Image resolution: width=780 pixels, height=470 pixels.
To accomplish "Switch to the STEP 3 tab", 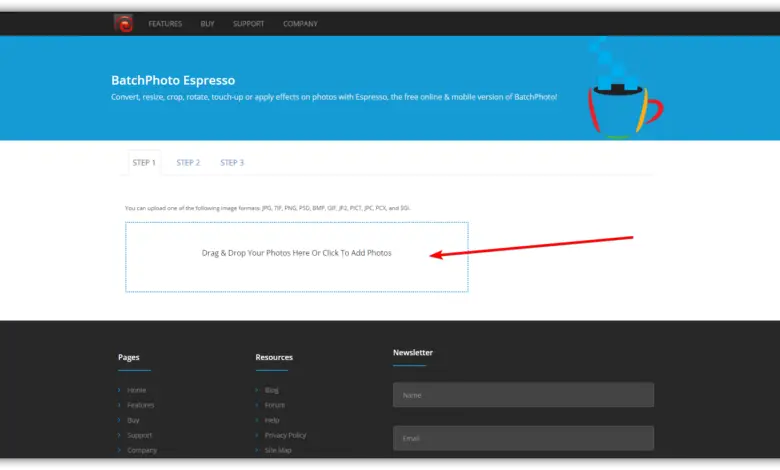I will coord(232,163).
